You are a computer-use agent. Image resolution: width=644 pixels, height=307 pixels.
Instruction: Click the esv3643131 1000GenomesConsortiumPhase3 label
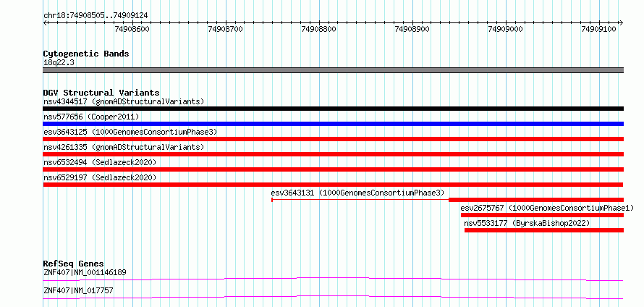[357, 193]
